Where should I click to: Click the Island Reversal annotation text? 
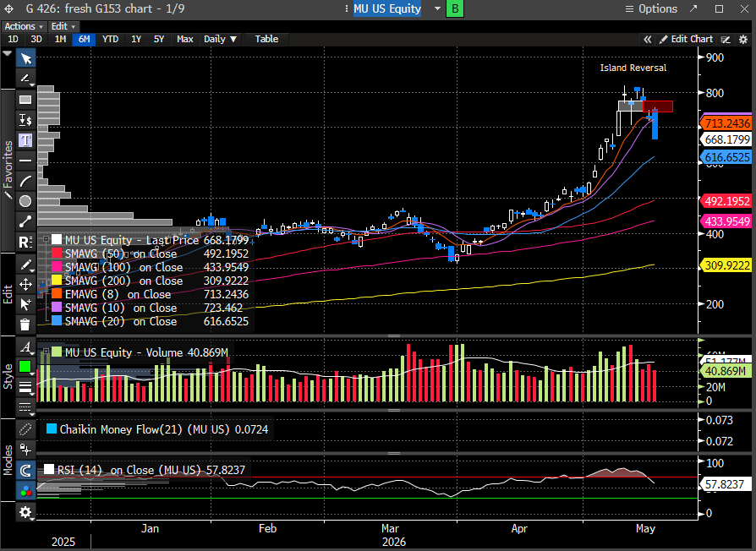(633, 68)
